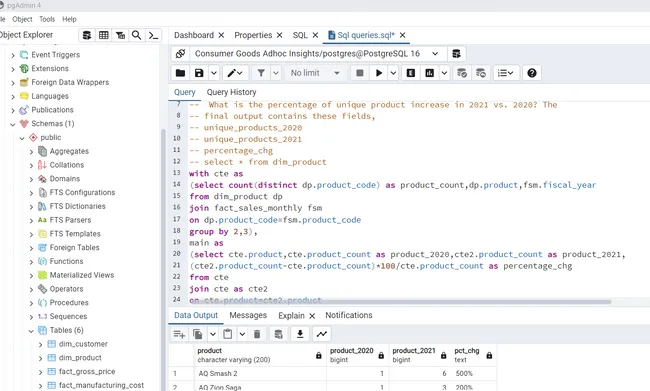The image size is (650, 391).
Task: Open the copy options dropdown arrow
Action: pyautogui.click(x=213, y=334)
